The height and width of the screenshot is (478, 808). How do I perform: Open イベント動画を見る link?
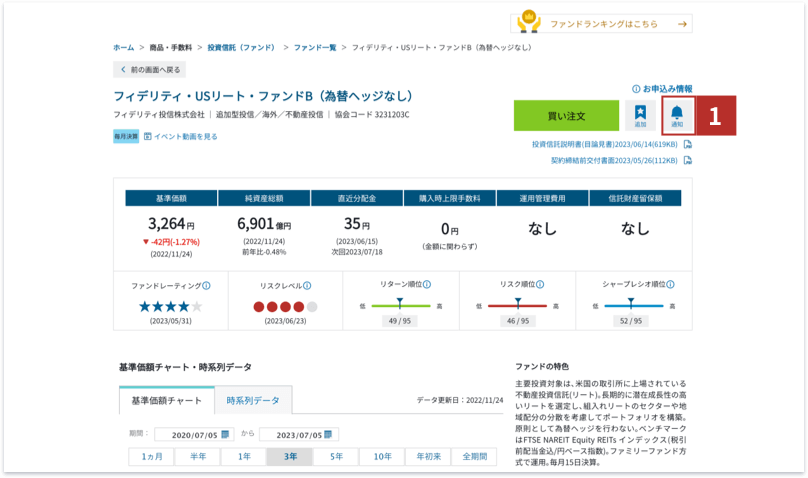pyautogui.click(x=186, y=136)
